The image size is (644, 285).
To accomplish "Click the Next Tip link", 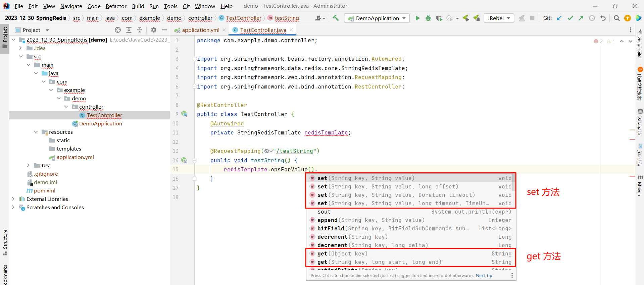I will 484,276.
